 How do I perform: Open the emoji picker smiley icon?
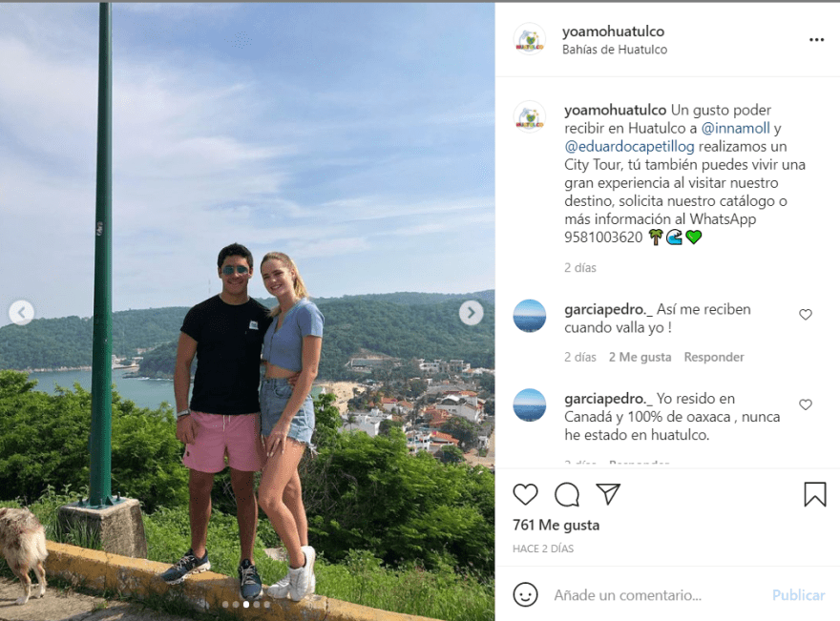525,595
